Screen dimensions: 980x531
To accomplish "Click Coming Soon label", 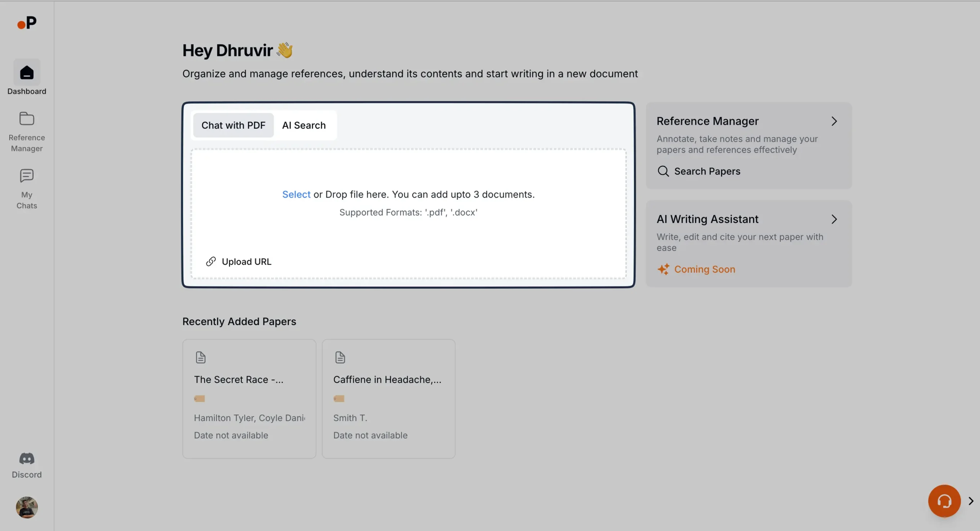I will point(705,269).
